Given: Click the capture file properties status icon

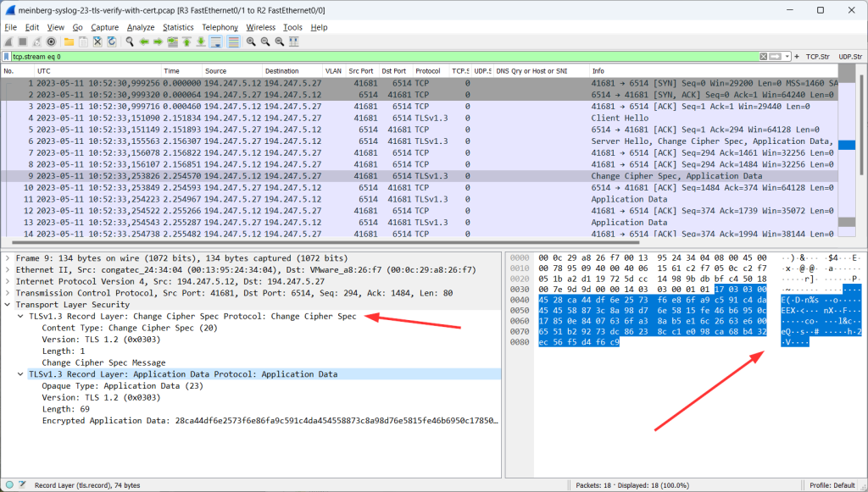Looking at the screenshot, I should click(x=22, y=485).
